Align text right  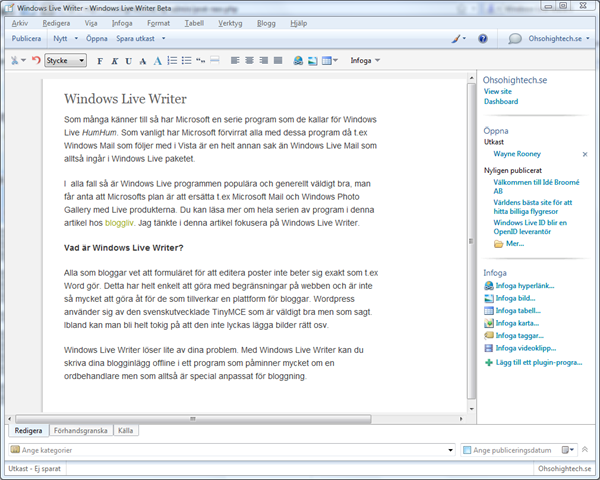click(264, 60)
